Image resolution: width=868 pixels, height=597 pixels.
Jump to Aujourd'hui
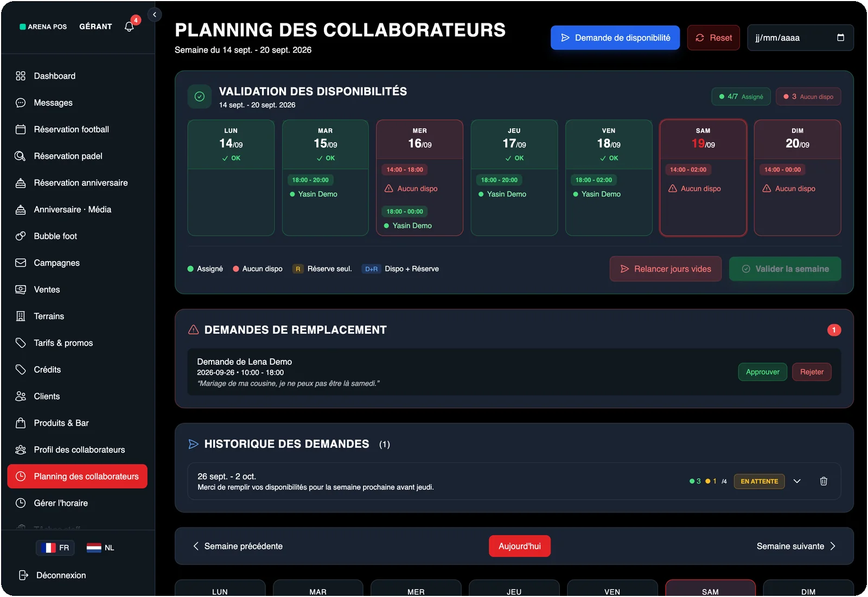(x=520, y=546)
